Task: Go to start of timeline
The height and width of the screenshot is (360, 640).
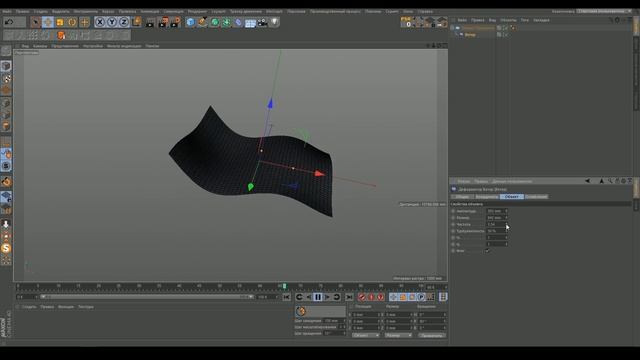Action: click(x=287, y=297)
